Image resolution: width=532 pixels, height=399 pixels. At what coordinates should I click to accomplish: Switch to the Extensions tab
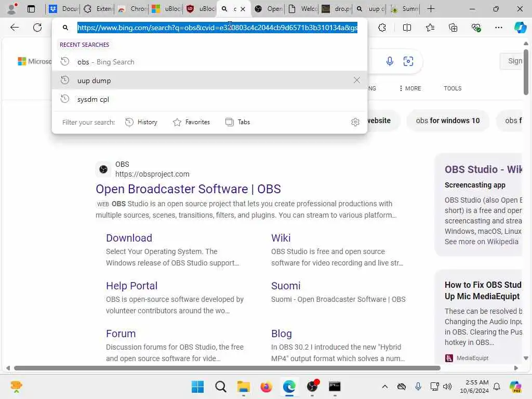[98, 9]
